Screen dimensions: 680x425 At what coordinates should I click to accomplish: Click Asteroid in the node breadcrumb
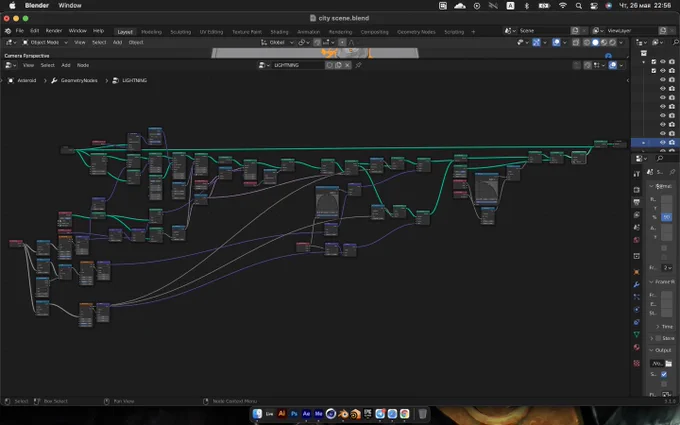(x=26, y=81)
